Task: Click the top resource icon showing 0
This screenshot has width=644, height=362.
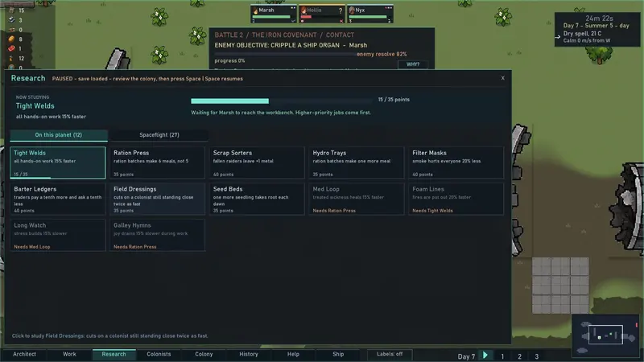Action: point(11,30)
